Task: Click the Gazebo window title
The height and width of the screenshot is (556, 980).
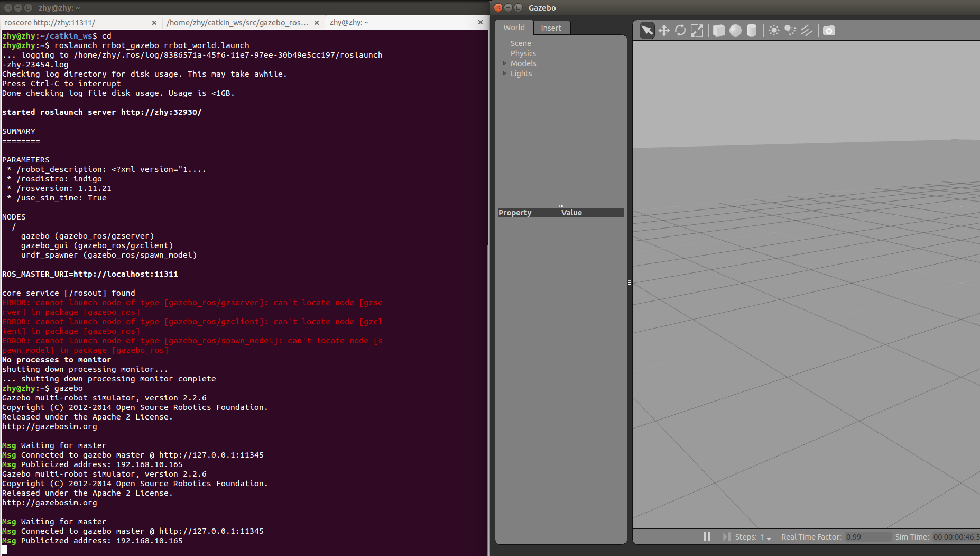Action: (542, 8)
